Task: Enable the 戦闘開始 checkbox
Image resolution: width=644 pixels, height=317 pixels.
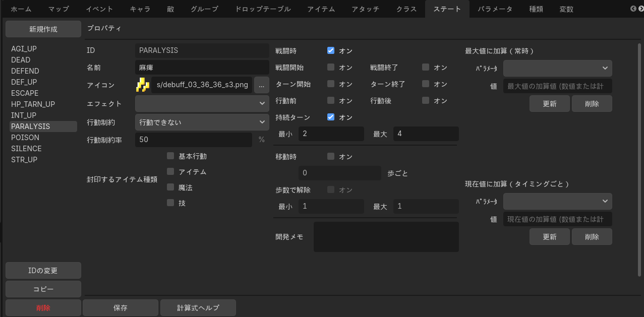Action: point(331,67)
